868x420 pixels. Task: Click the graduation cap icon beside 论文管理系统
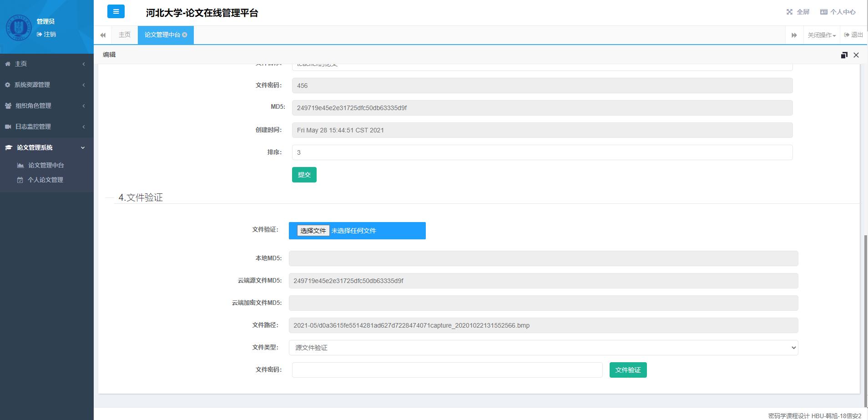(x=9, y=147)
